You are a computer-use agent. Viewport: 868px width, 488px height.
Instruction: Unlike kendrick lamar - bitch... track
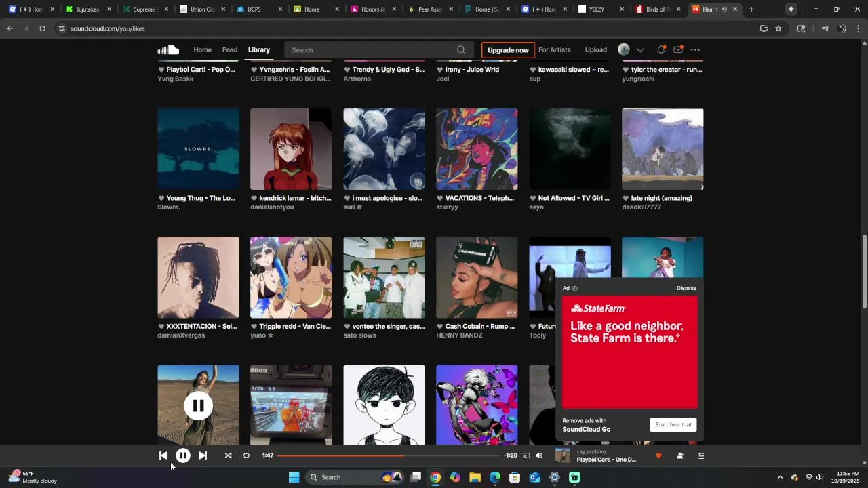pyautogui.click(x=254, y=198)
